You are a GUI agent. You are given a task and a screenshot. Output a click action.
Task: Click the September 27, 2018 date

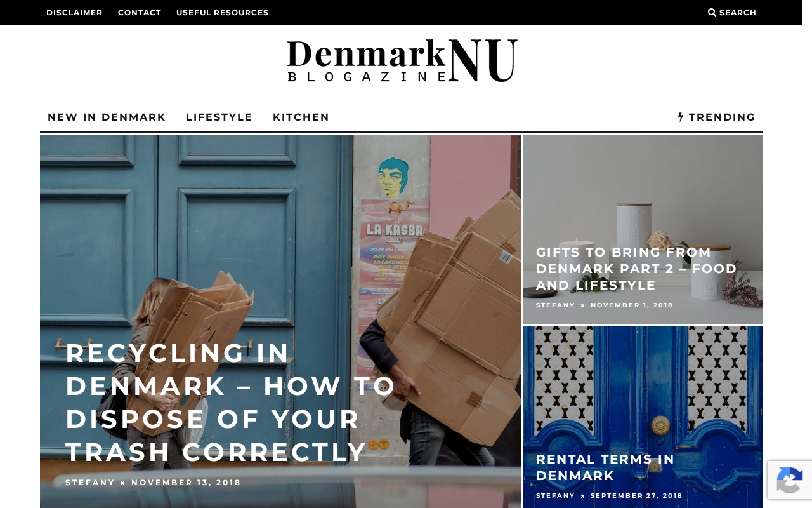coord(636,496)
